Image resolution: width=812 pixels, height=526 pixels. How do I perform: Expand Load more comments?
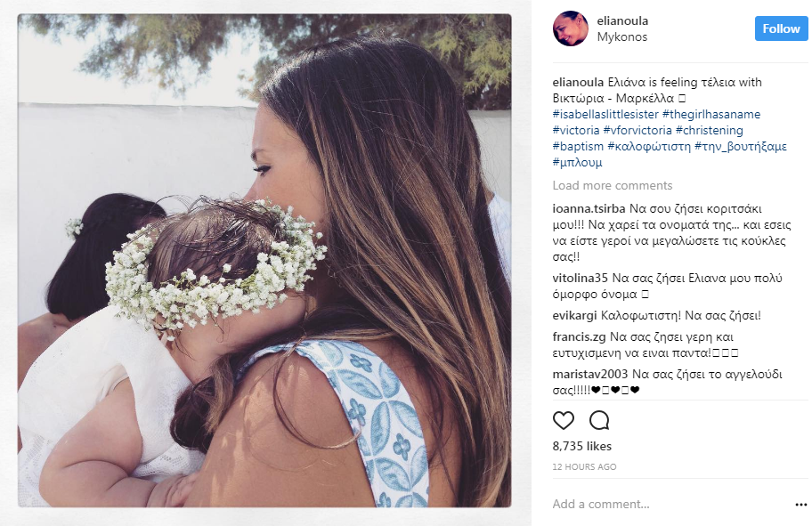[x=612, y=185]
